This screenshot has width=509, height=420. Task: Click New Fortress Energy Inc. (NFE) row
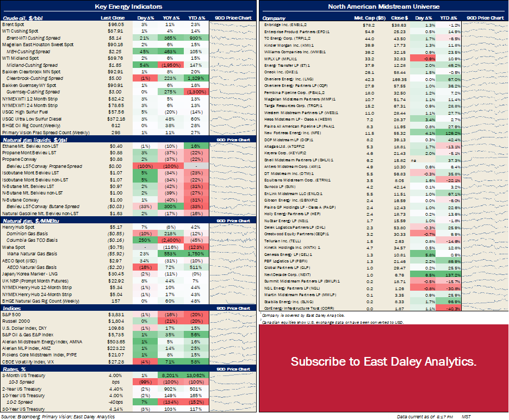tap(361, 133)
